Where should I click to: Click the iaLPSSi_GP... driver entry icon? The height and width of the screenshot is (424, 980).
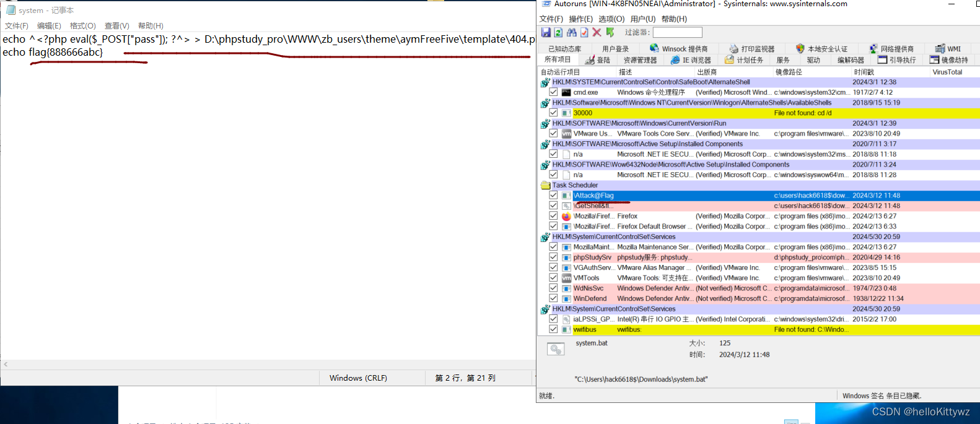click(566, 319)
